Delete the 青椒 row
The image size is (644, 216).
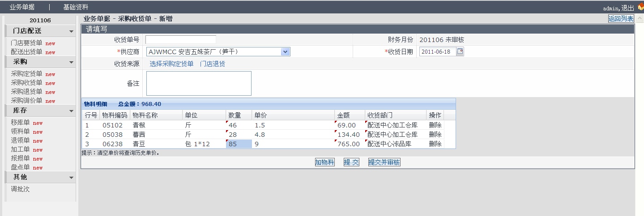click(435, 125)
